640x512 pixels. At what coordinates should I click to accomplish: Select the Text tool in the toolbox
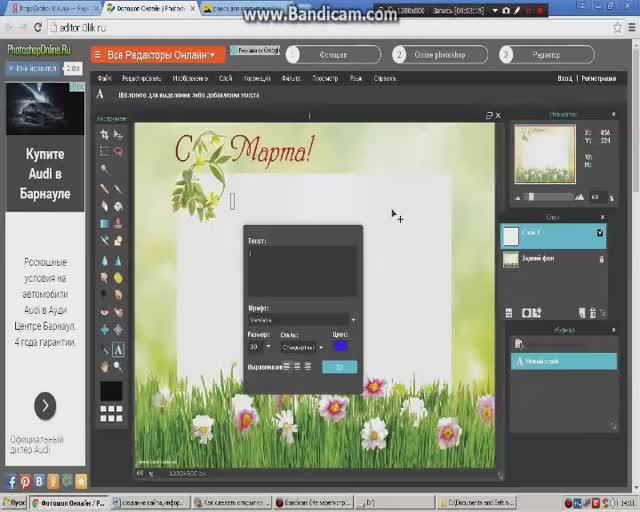tap(118, 350)
